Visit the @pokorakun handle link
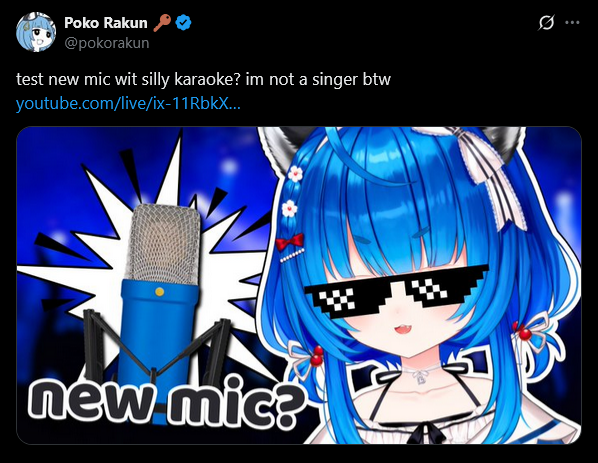The height and width of the screenshot is (463, 598). pyautogui.click(x=107, y=43)
